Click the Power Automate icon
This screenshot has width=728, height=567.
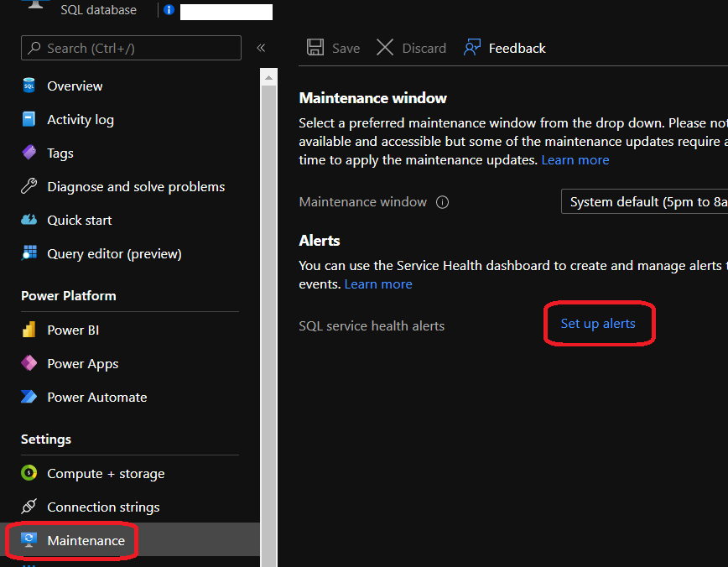click(29, 398)
